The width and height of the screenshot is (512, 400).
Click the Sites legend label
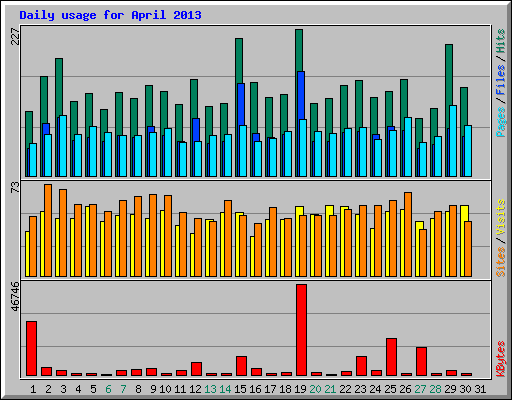pos(501,262)
